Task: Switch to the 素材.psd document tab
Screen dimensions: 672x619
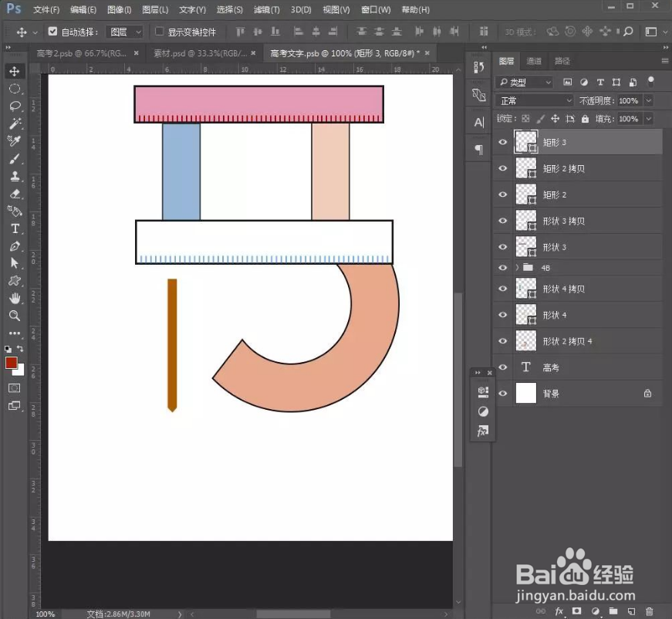Action: pos(200,53)
